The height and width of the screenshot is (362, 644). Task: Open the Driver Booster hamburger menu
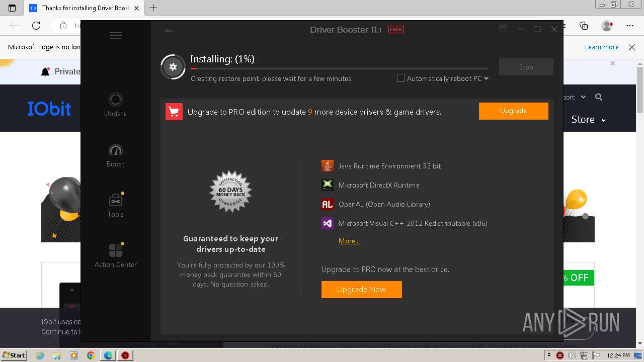click(116, 36)
